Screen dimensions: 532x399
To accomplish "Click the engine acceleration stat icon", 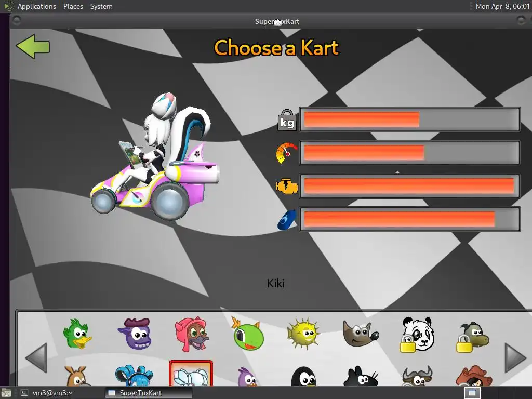I will [287, 186].
